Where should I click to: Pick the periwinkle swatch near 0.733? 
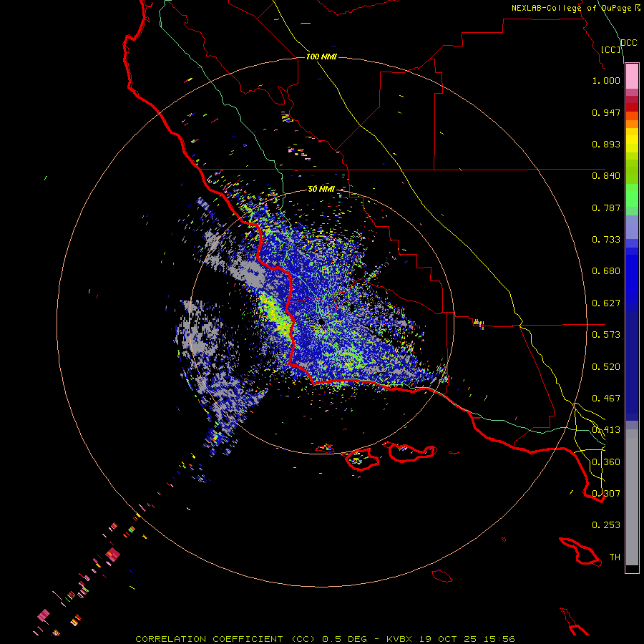(x=632, y=227)
